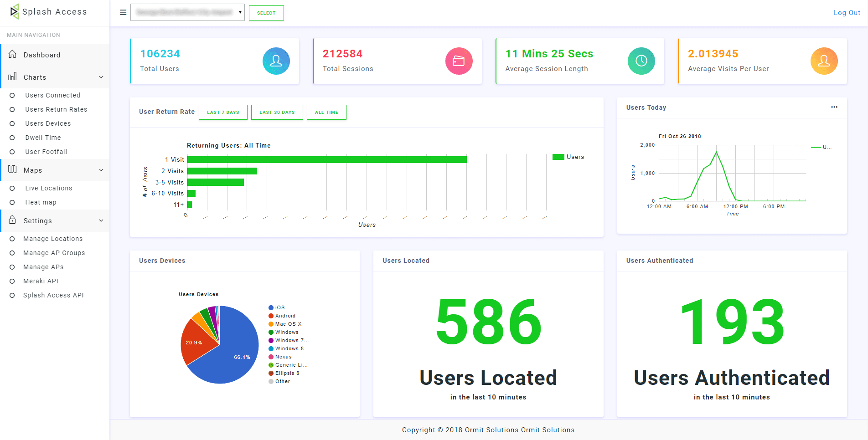Open the Users Today ellipsis options menu
Screen dimensions: 868x440
point(834,107)
